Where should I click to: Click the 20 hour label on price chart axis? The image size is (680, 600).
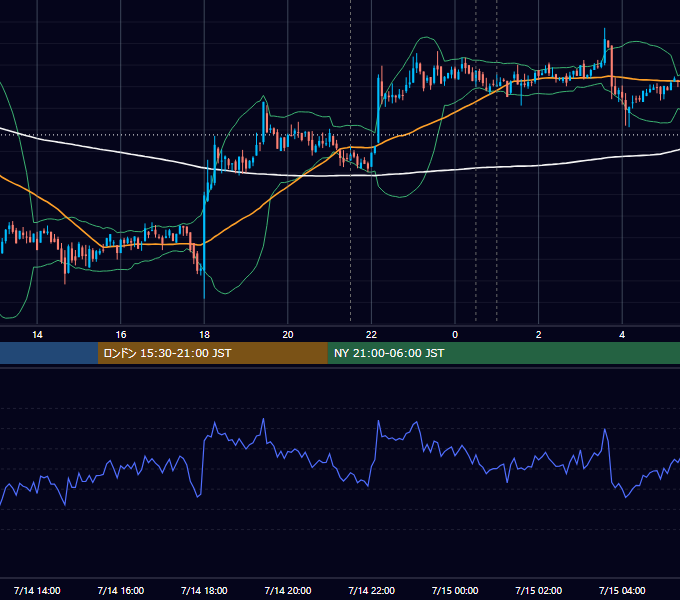tap(288, 335)
